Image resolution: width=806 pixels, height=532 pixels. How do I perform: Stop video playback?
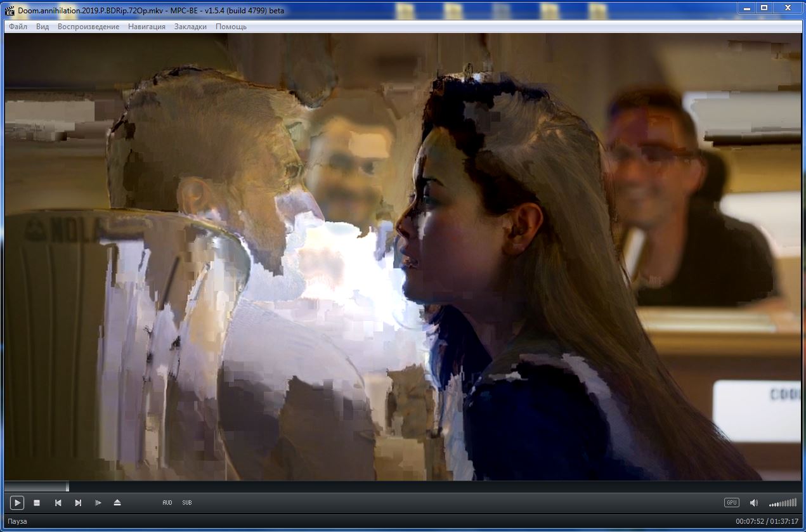(x=37, y=503)
